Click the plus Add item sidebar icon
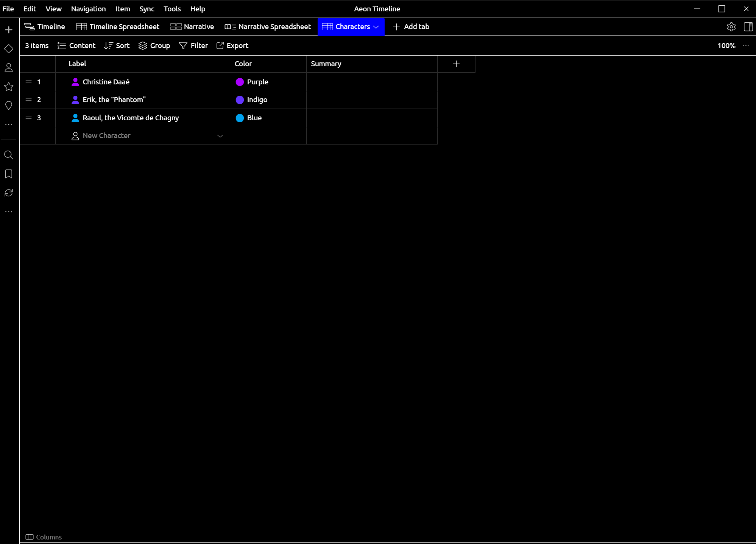 [x=9, y=30]
